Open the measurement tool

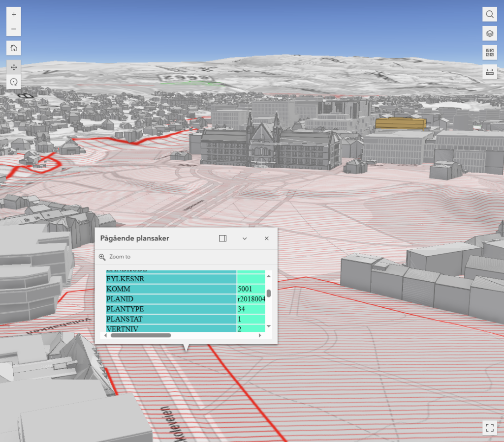coord(490,72)
